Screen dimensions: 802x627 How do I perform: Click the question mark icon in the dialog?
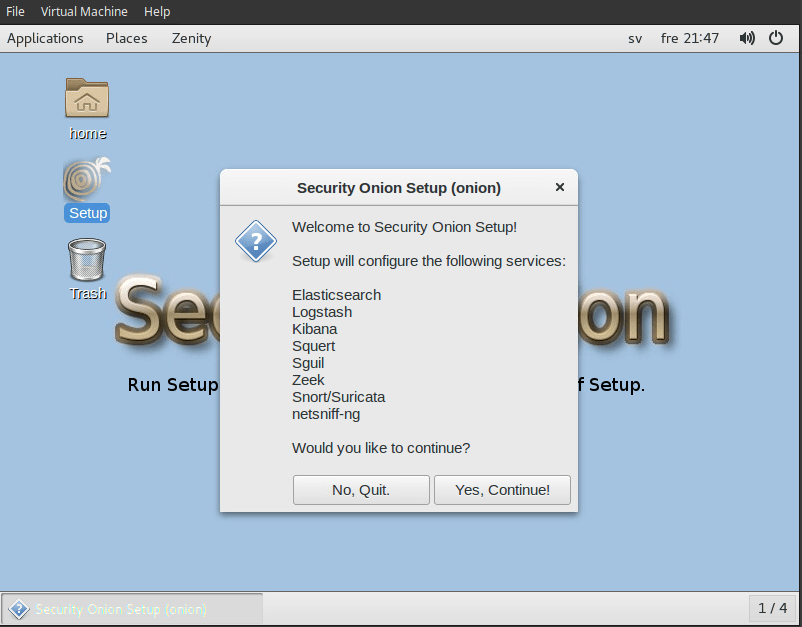click(x=255, y=241)
